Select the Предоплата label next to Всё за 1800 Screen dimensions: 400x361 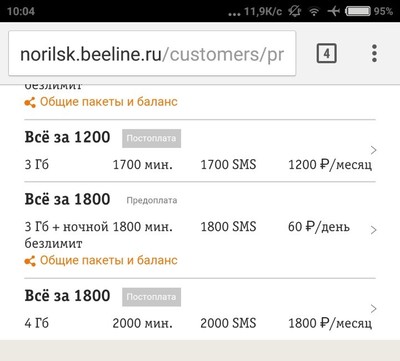pyautogui.click(x=152, y=200)
